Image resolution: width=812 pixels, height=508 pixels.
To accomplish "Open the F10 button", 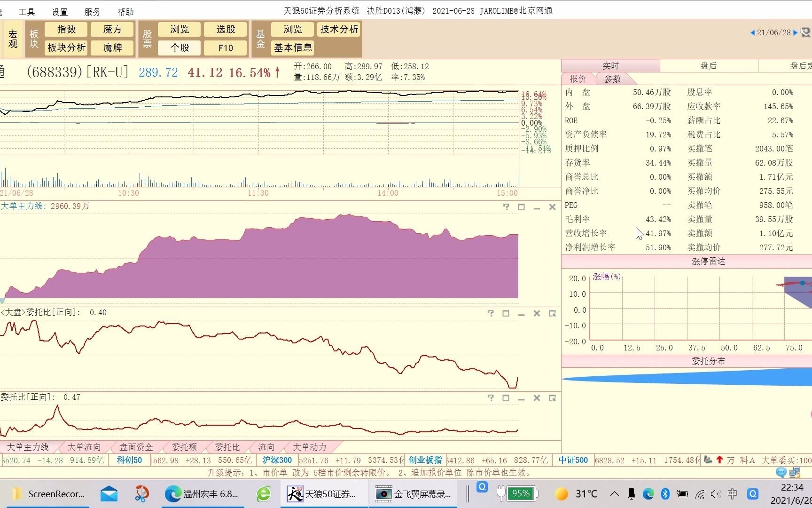I will [x=226, y=48].
